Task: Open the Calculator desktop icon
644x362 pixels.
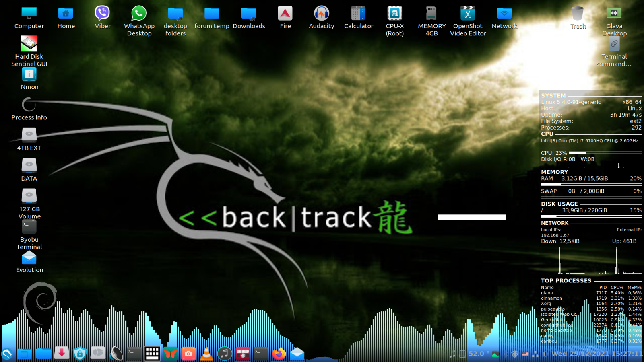Action: point(359,18)
